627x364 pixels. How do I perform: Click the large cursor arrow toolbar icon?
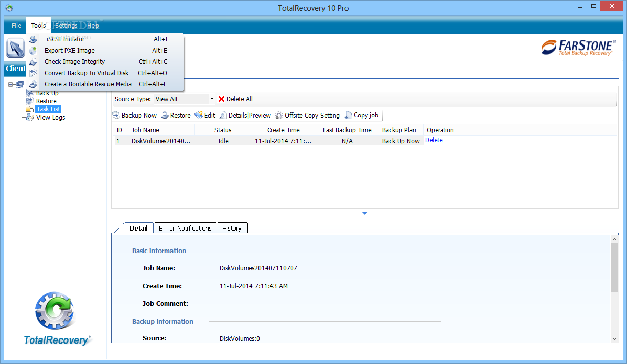click(15, 48)
